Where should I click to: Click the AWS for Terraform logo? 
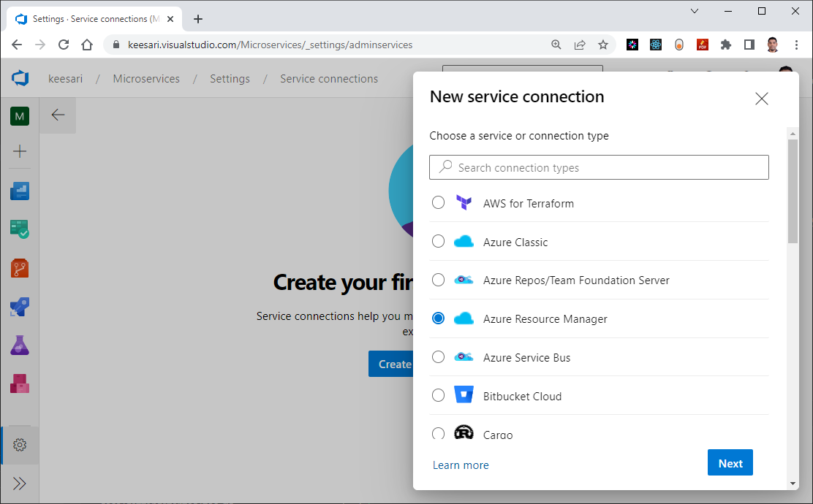click(x=464, y=202)
